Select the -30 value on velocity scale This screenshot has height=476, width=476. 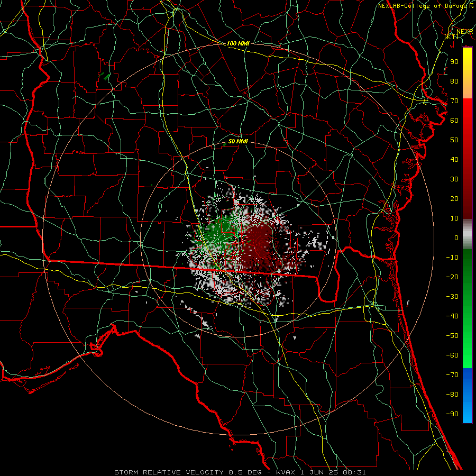(452, 297)
